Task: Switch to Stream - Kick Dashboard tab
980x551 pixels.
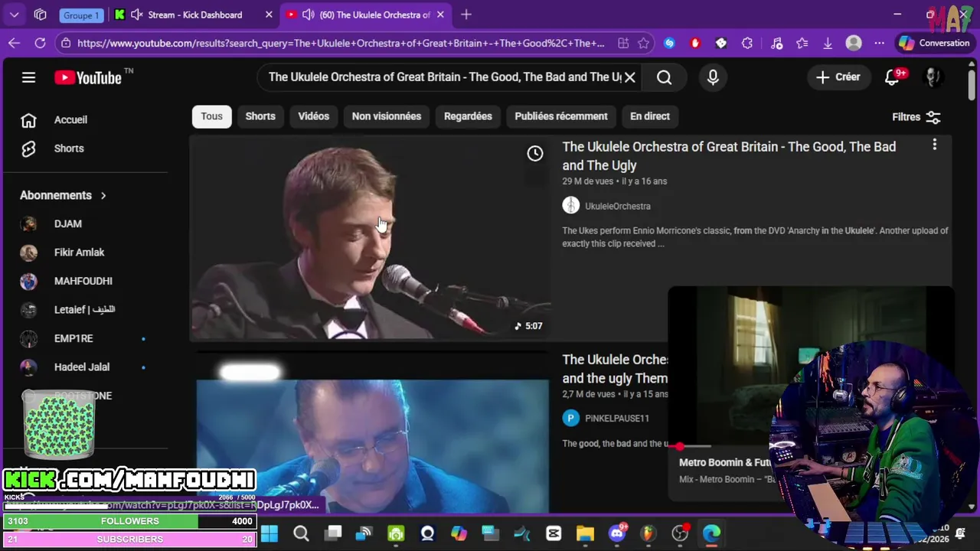Action: pos(194,15)
